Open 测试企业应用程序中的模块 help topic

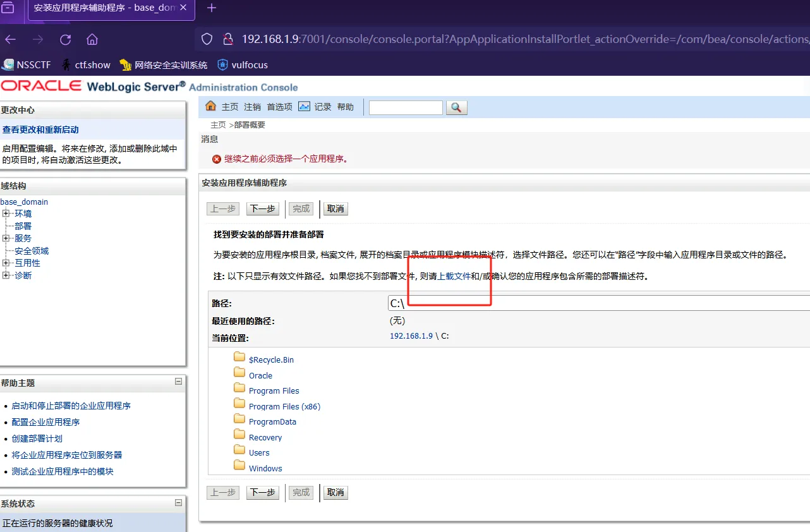[63, 471]
